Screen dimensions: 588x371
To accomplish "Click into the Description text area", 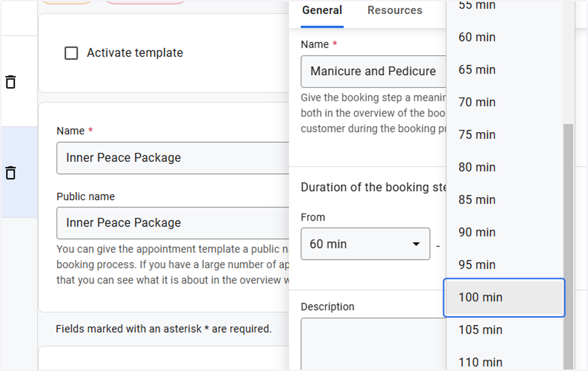I will click(374, 344).
